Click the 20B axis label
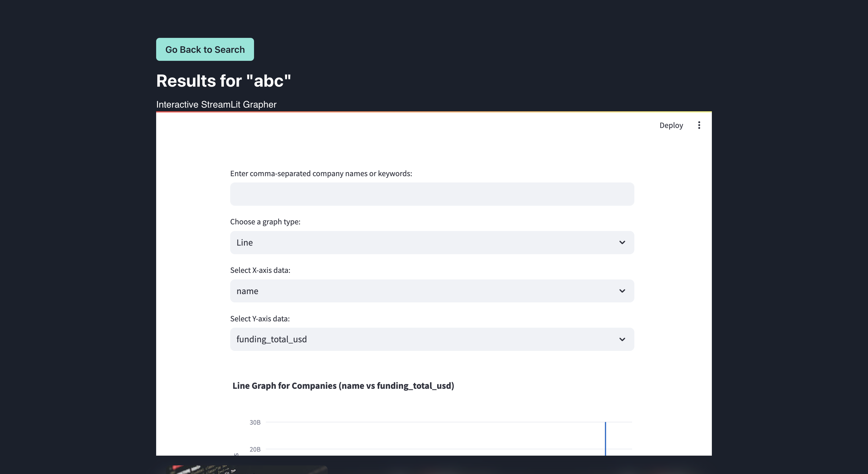This screenshot has width=868, height=474. click(x=255, y=449)
